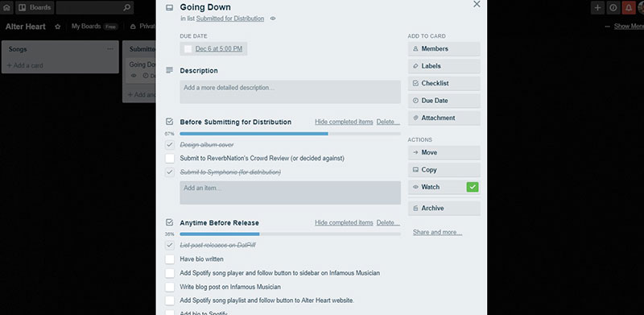This screenshot has width=644, height=315.
Task: Open the Attachment button
Action: pos(444,118)
